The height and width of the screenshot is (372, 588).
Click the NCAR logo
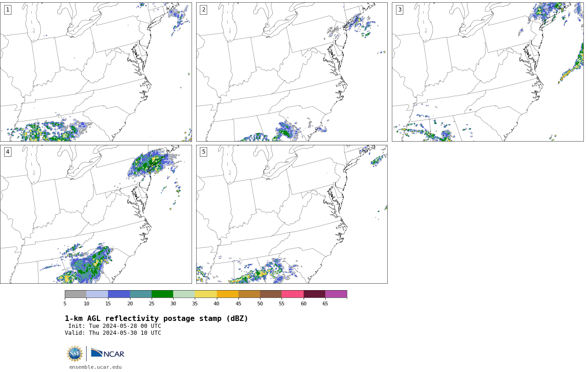tap(107, 353)
